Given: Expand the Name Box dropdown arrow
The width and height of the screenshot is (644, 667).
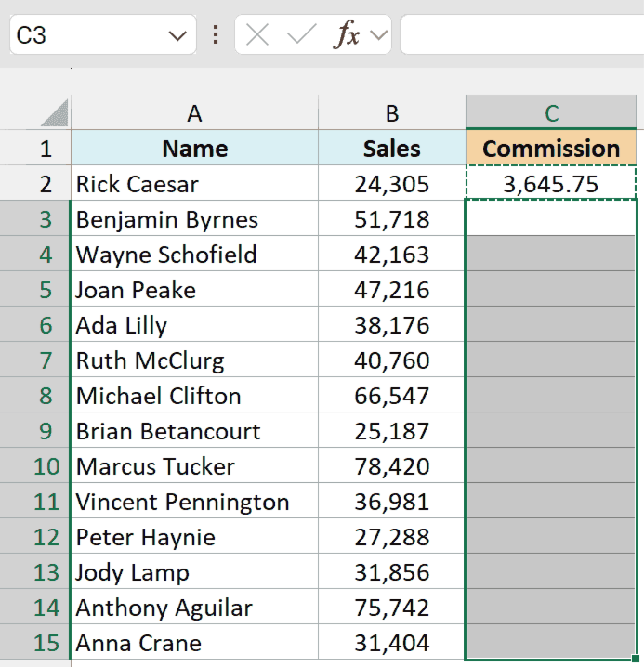Looking at the screenshot, I should (177, 35).
